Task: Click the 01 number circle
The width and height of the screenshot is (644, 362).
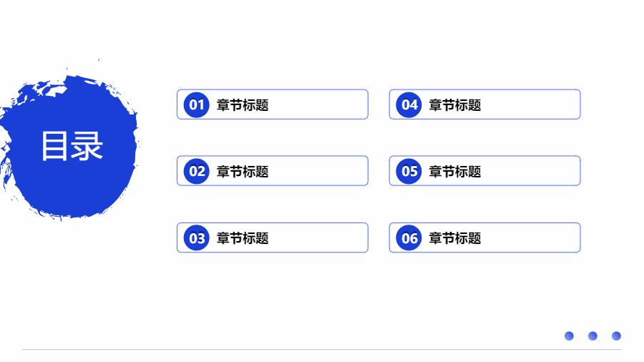Action: tap(196, 104)
